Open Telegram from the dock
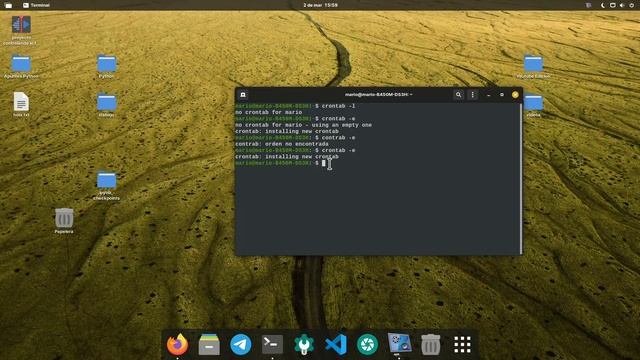640x360 pixels. [x=241, y=344]
